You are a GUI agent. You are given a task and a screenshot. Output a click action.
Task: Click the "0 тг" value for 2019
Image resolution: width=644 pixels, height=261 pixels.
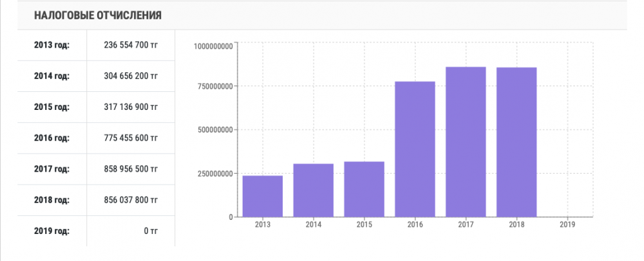pos(151,230)
